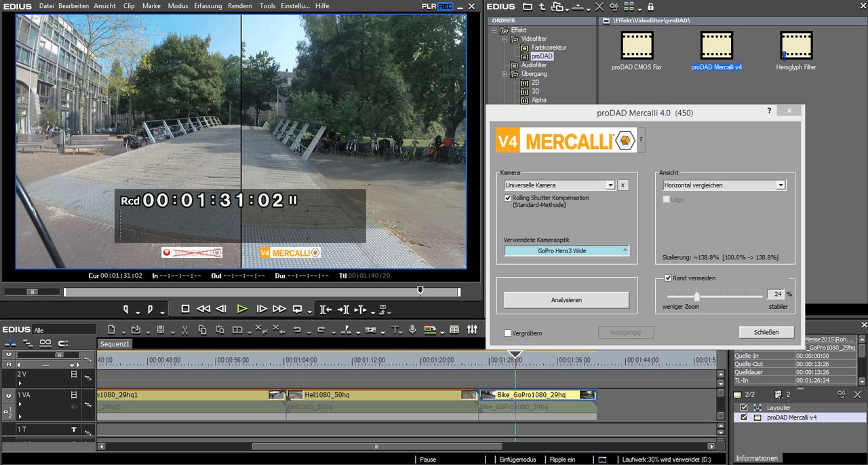The width and height of the screenshot is (868, 465).
Task: Click the Schließen button
Action: click(766, 332)
